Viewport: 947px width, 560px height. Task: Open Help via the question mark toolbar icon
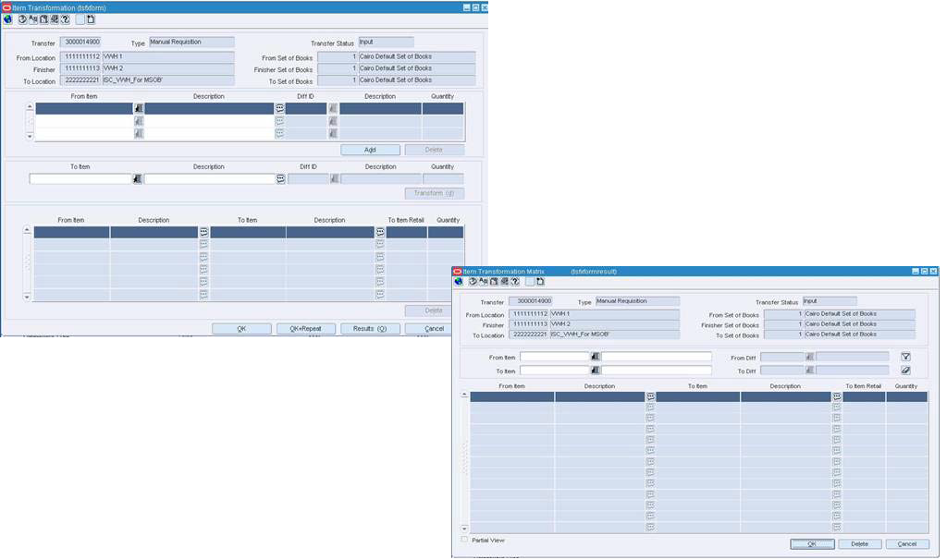(x=67, y=19)
